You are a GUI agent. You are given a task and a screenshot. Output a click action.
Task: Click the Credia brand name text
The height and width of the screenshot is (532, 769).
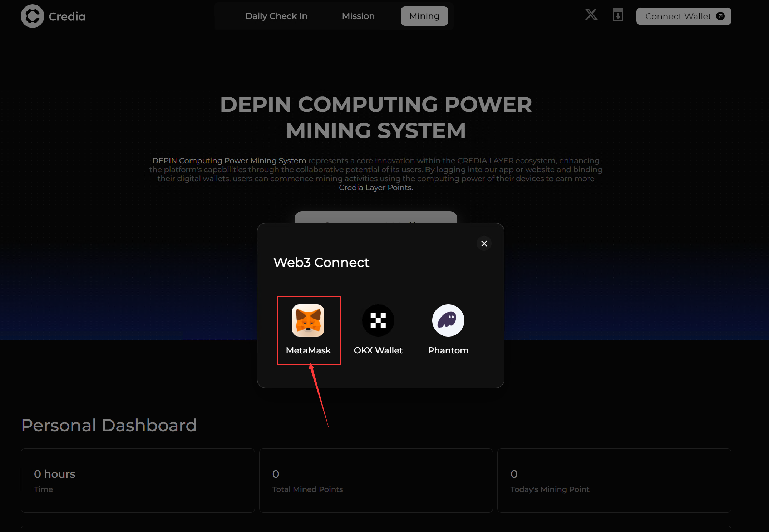(x=67, y=16)
